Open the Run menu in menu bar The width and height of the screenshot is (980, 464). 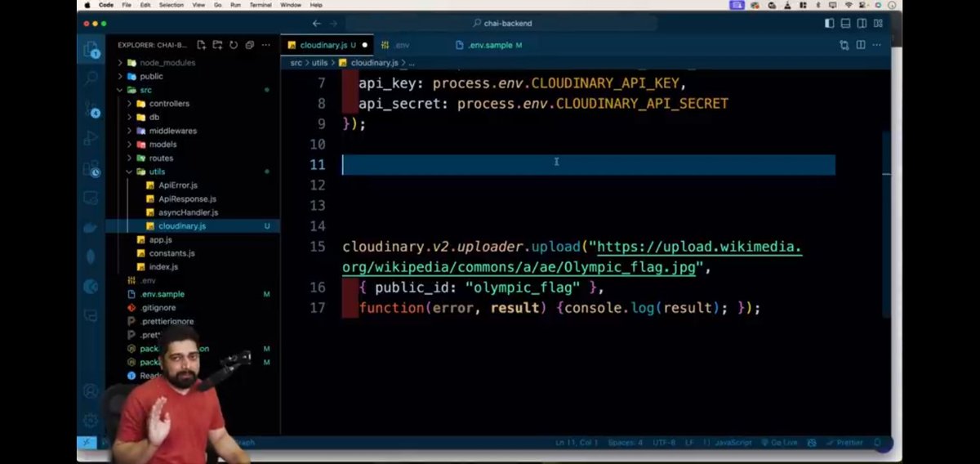pos(236,5)
